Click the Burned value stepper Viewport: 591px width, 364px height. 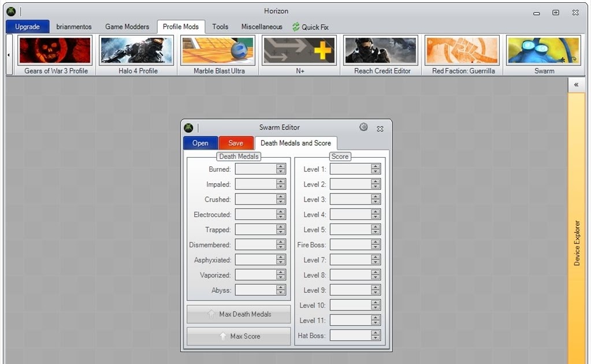tap(281, 169)
